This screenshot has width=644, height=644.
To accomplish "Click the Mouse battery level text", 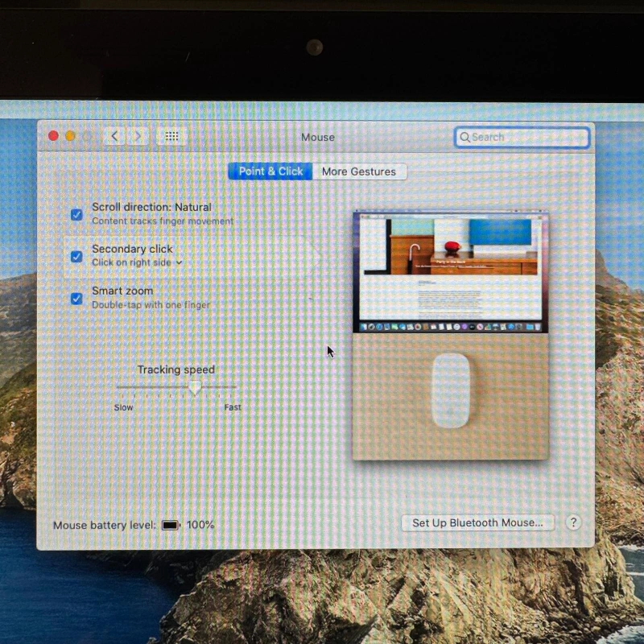I will tap(105, 526).
